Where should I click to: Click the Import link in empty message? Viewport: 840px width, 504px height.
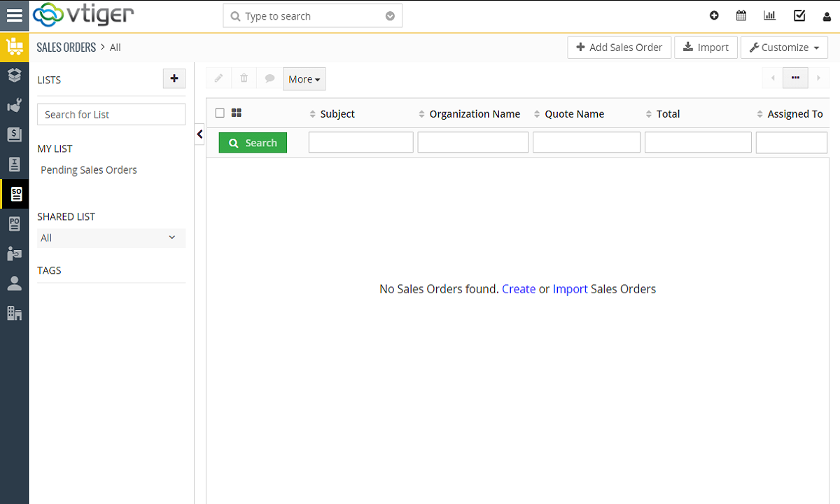[570, 289]
